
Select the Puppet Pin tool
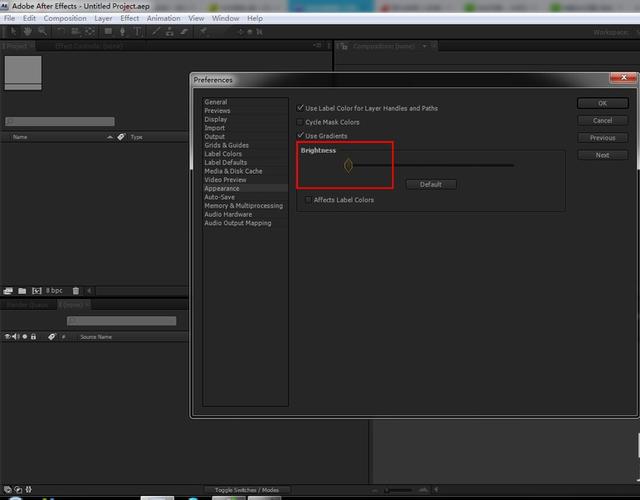203,31
